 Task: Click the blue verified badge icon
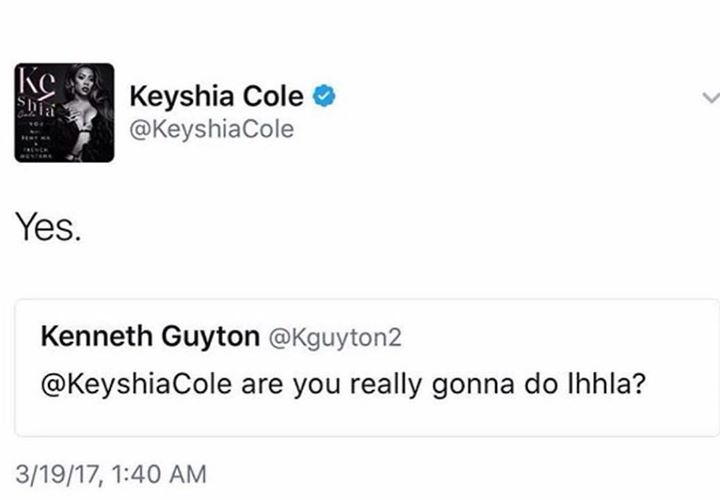tap(324, 96)
